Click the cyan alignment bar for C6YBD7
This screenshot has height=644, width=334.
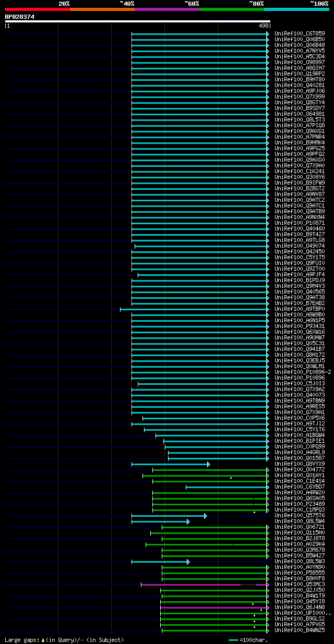click(228, 487)
